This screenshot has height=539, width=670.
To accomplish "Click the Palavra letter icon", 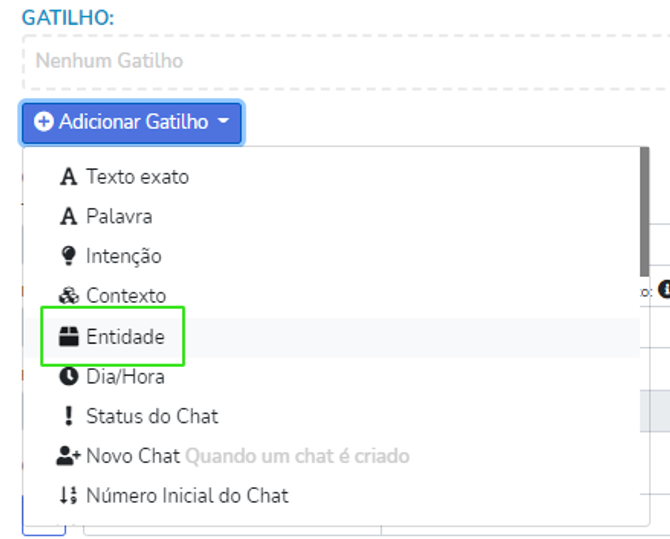I will pos(68,217).
